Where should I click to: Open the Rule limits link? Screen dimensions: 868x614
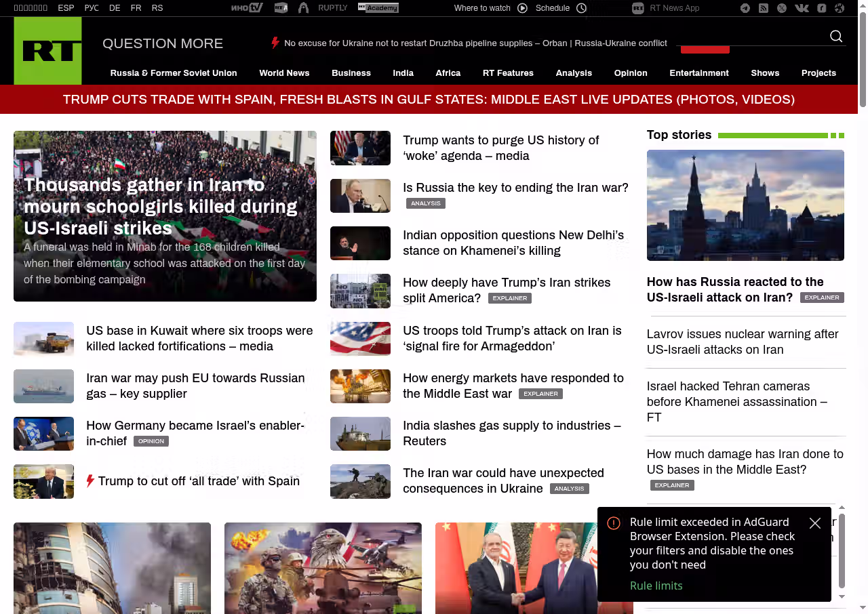pyautogui.click(x=656, y=586)
